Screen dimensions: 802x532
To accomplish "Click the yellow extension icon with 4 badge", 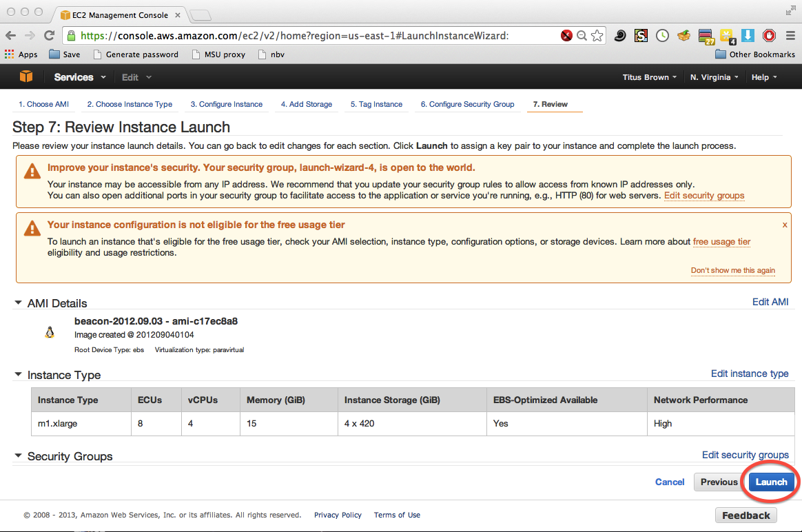I will click(x=727, y=36).
